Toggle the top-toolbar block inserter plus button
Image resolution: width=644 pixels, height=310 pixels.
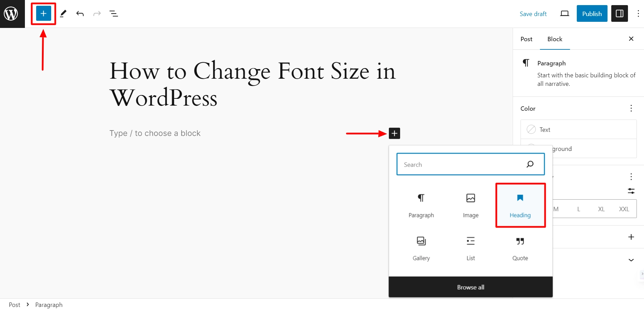click(43, 14)
